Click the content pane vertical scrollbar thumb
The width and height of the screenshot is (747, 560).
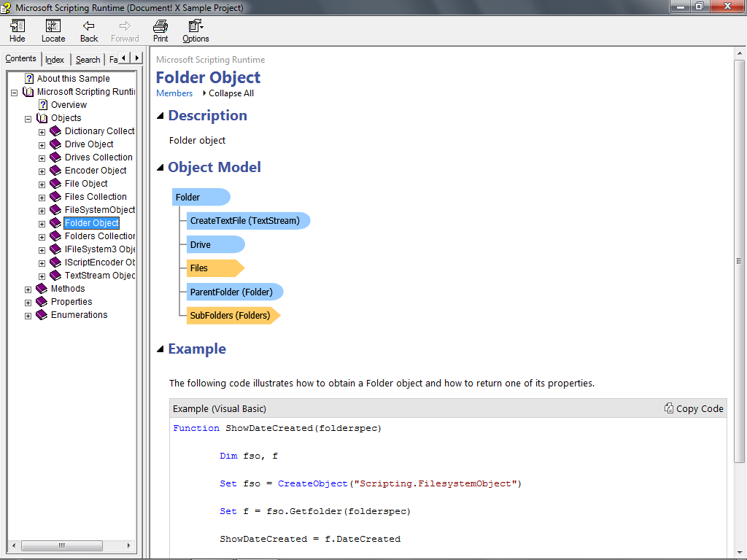pyautogui.click(x=739, y=261)
